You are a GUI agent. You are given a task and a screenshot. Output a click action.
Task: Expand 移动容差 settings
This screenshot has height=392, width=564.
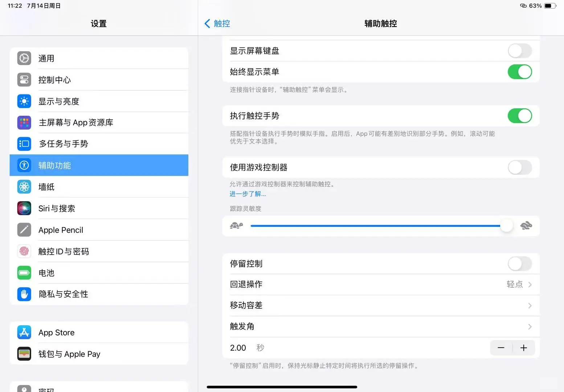(380, 305)
